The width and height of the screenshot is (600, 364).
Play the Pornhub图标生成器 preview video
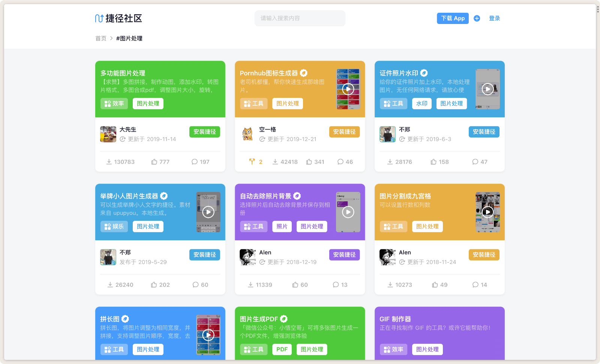(348, 89)
